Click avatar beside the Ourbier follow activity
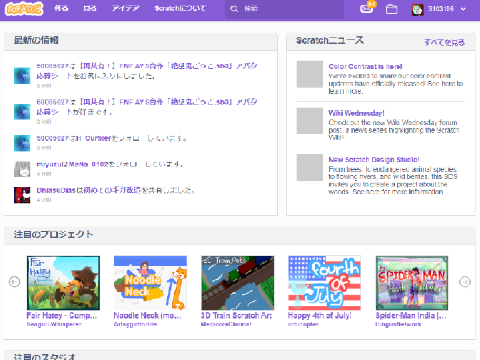480x360 pixels. (22, 143)
